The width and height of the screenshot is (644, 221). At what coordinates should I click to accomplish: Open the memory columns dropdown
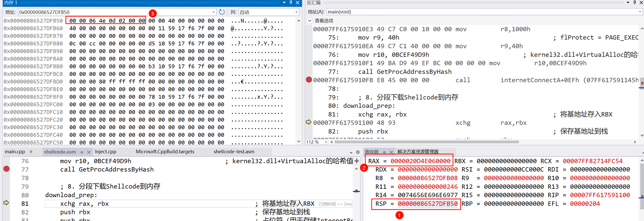(296, 12)
